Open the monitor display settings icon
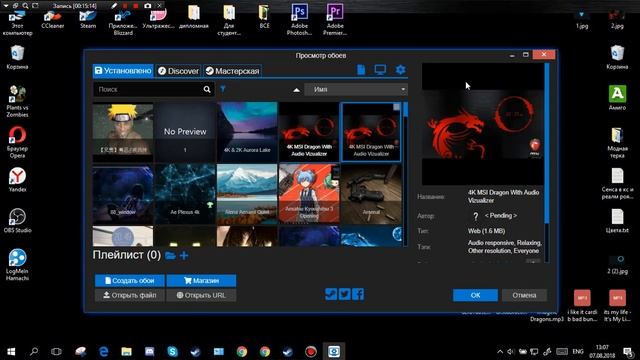 click(380, 70)
